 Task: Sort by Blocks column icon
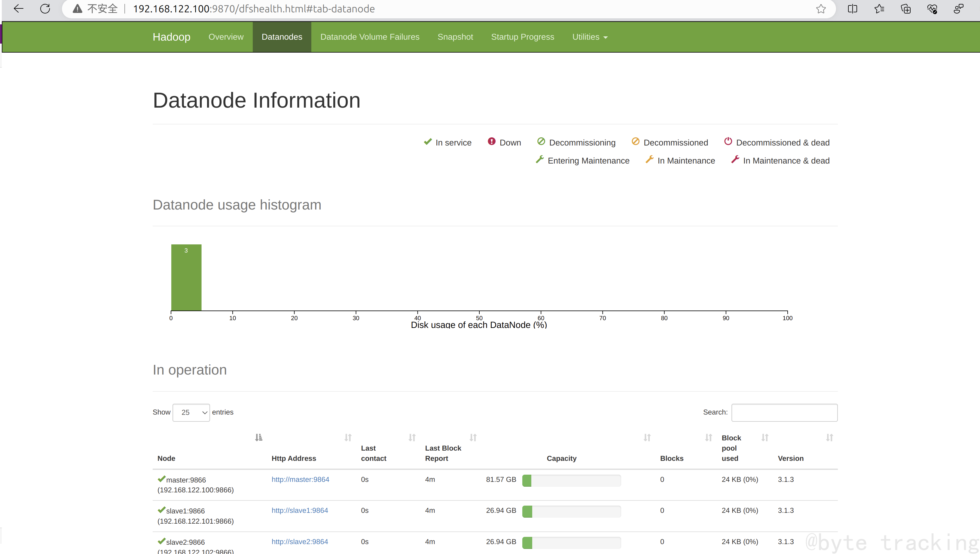[708, 438]
